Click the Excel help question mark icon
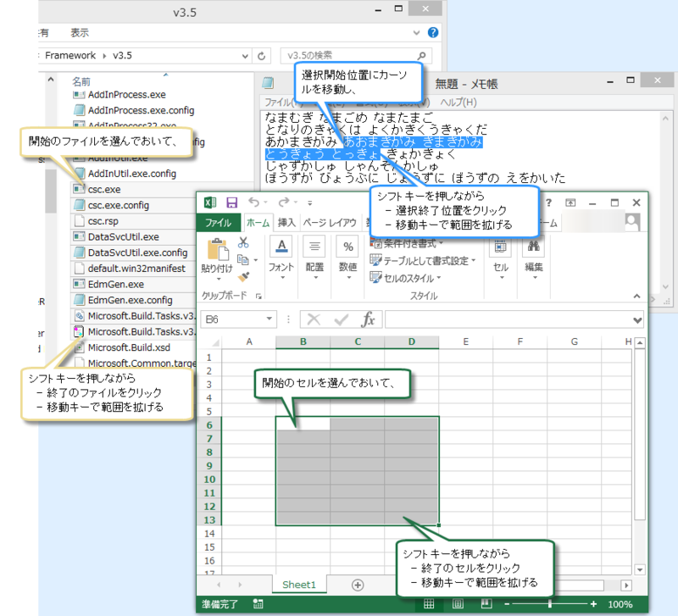The image size is (678, 616). (548, 203)
